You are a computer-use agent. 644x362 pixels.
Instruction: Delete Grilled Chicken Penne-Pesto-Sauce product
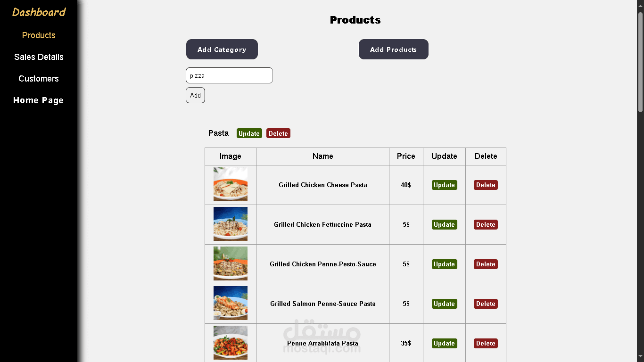486,264
